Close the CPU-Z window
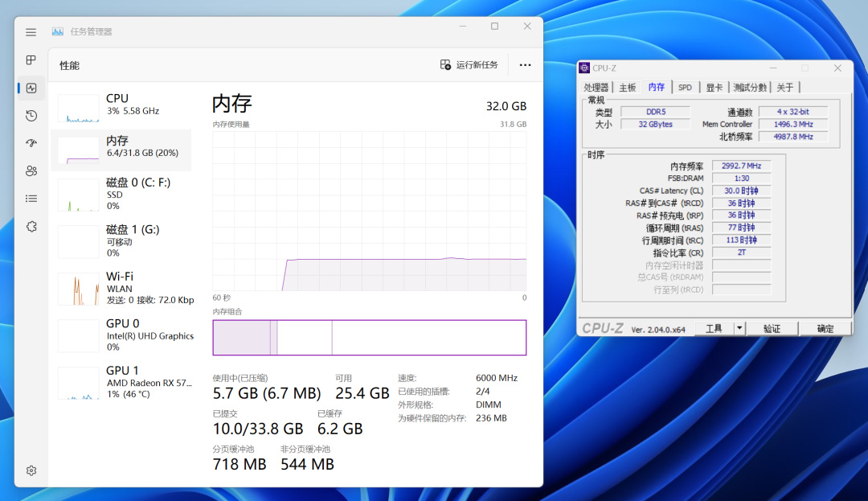The width and height of the screenshot is (868, 501). tap(837, 68)
